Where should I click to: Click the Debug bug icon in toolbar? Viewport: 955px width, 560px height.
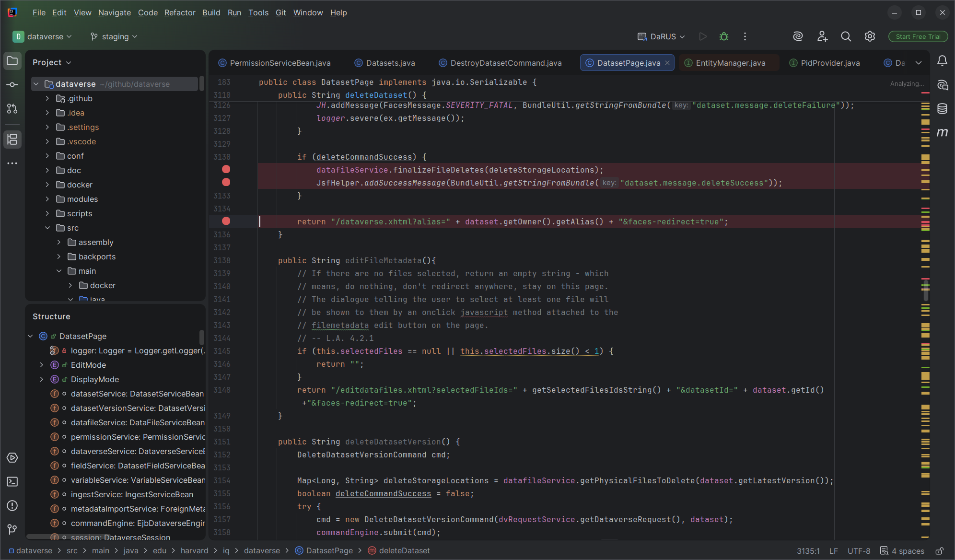tap(724, 36)
